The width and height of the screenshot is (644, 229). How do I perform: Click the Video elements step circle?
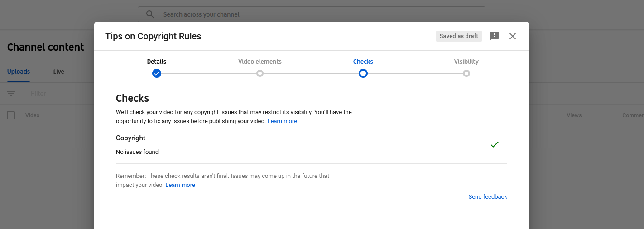click(260, 73)
